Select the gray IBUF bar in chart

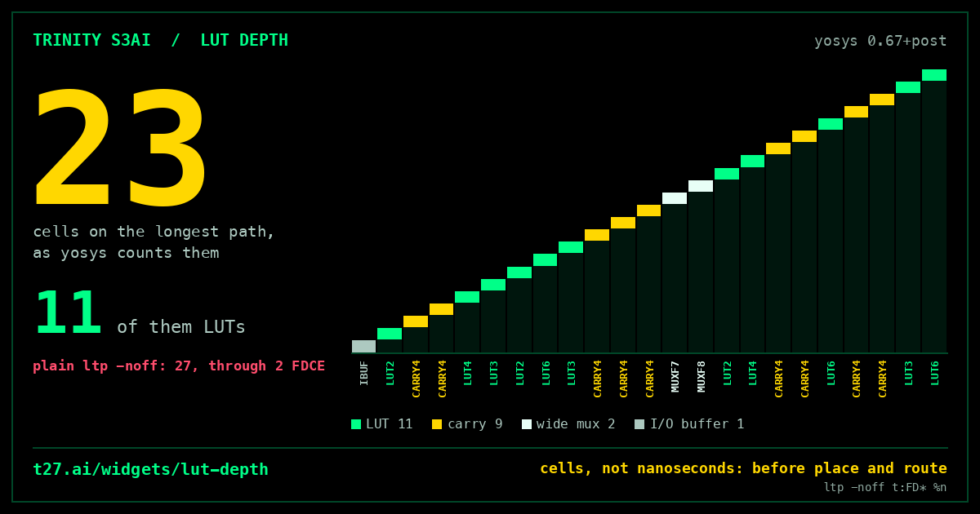[x=364, y=347]
